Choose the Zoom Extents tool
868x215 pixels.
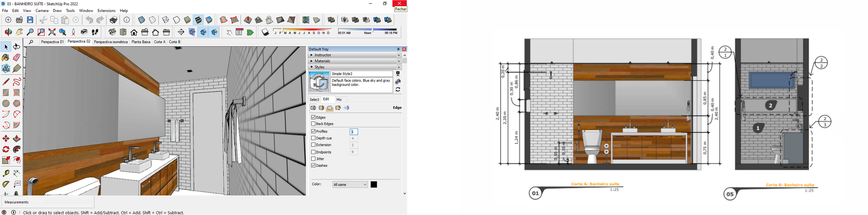point(52,32)
